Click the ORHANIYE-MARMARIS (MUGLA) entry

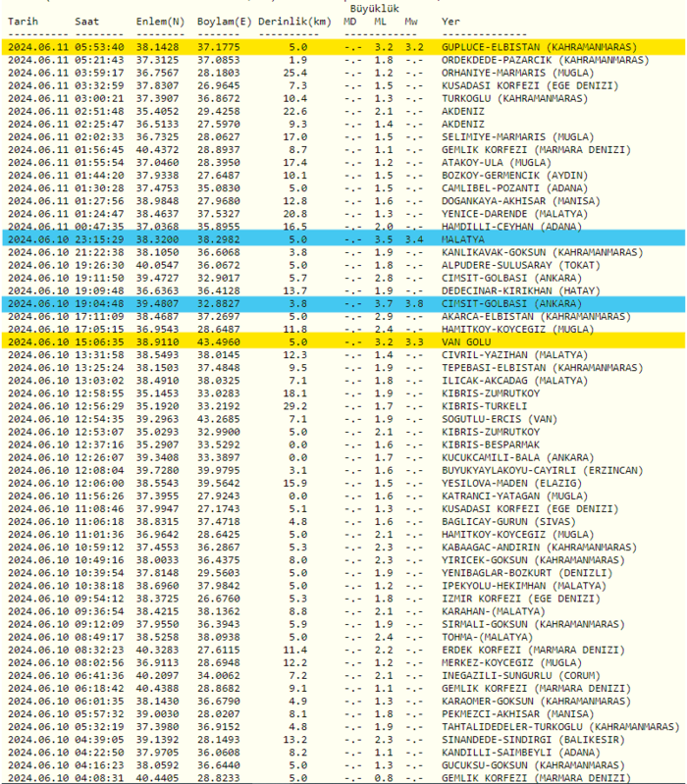[x=510, y=72]
